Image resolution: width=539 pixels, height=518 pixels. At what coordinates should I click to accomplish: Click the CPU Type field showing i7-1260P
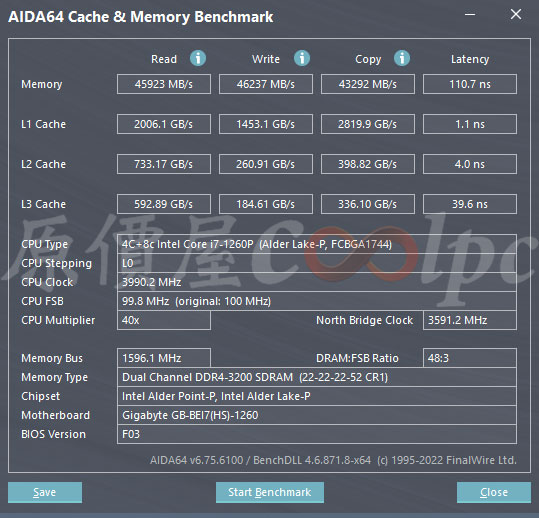coord(317,244)
